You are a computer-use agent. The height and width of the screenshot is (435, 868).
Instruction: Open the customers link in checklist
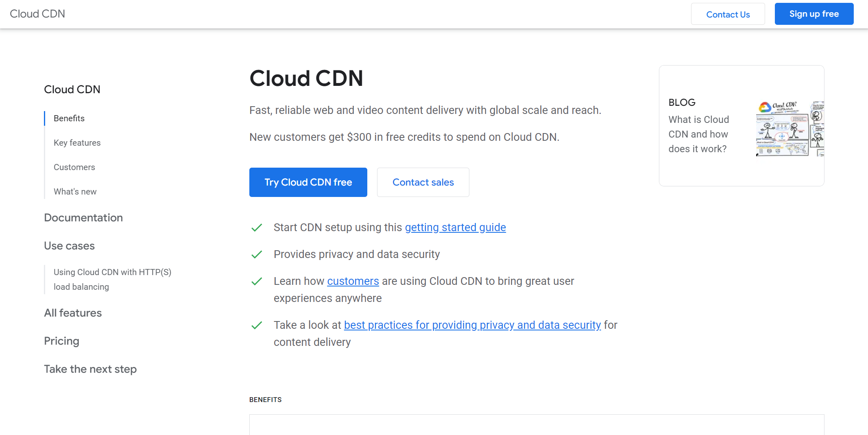pos(353,281)
